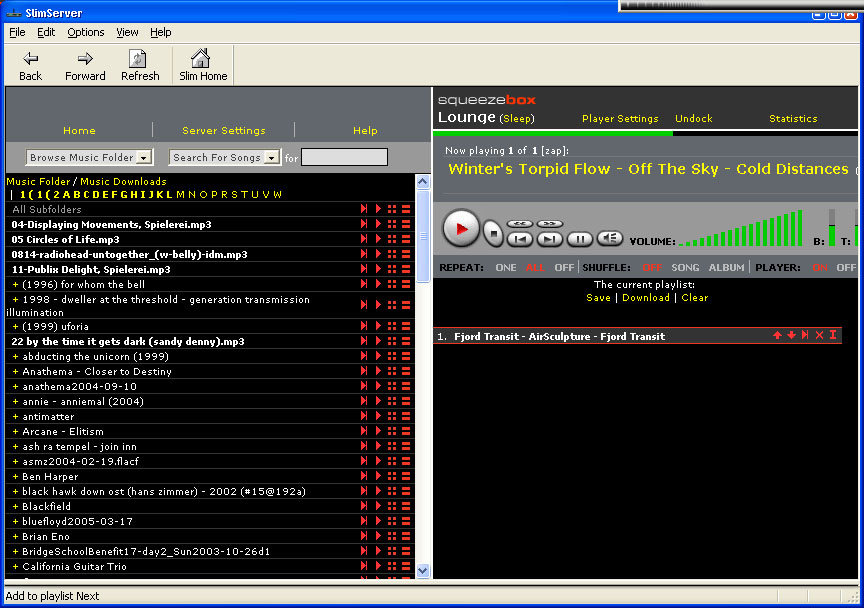
Task: Set Repeat mode to ONE
Action: [506, 268]
